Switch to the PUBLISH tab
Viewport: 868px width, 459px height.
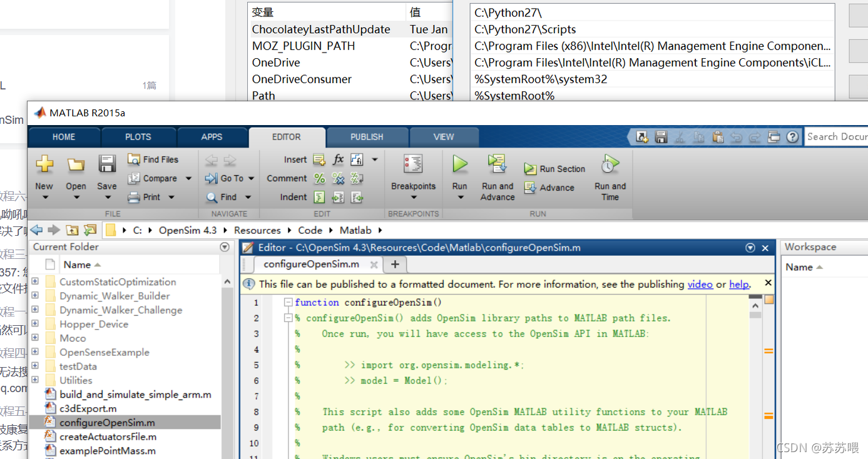[x=367, y=137]
